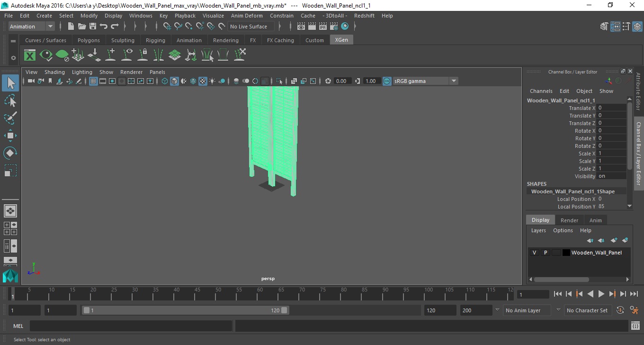644x345 pixels.
Task: Click the undo arrow icon
Action: coord(104,27)
